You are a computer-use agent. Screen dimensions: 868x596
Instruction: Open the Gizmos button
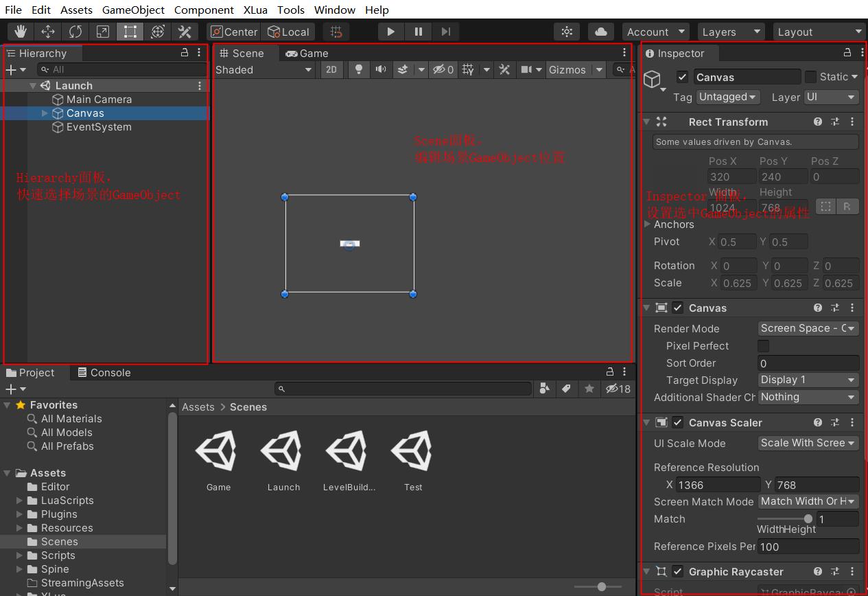coord(567,69)
